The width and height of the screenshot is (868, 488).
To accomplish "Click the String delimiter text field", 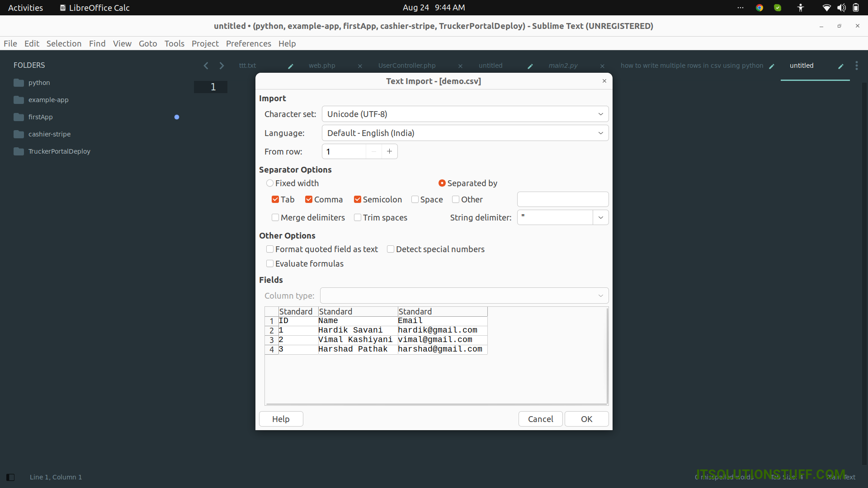I will (x=555, y=217).
